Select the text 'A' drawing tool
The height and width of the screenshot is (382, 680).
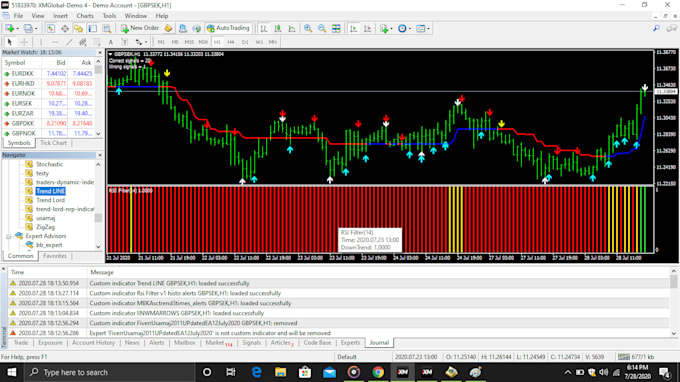tap(111, 42)
